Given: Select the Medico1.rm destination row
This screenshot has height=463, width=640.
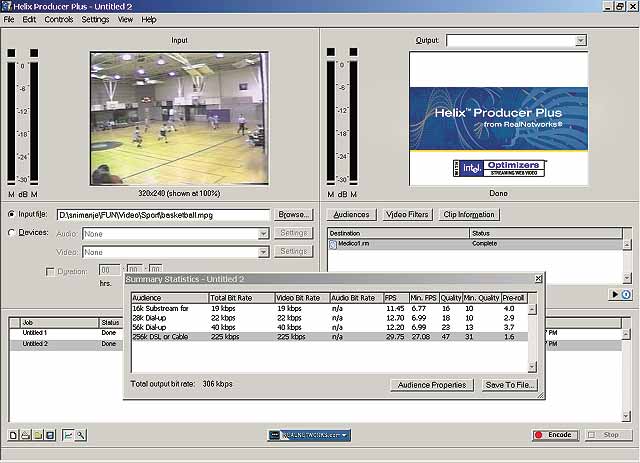Looking at the screenshot, I should click(476, 244).
